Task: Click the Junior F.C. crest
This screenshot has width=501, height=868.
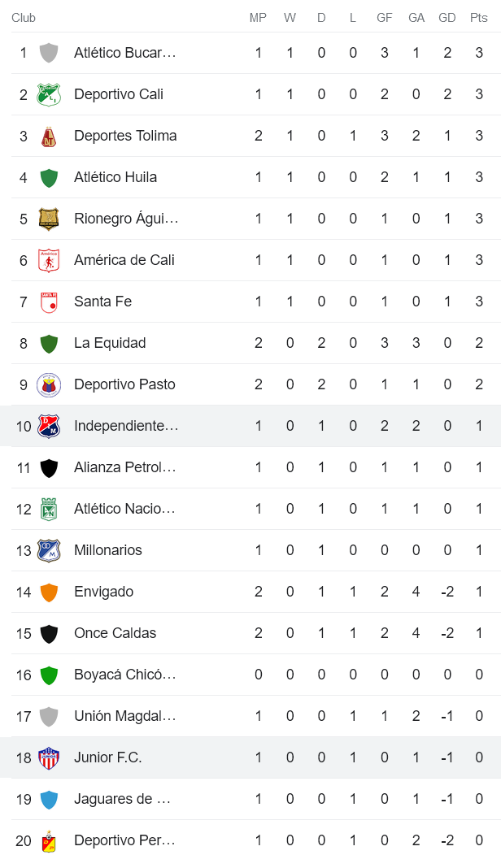Action: pyautogui.click(x=49, y=757)
